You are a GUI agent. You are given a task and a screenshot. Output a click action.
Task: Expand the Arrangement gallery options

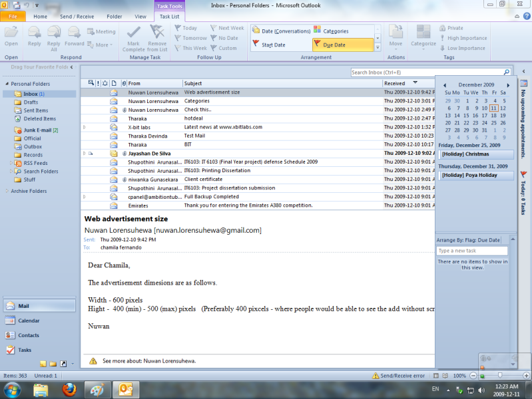pos(378,47)
